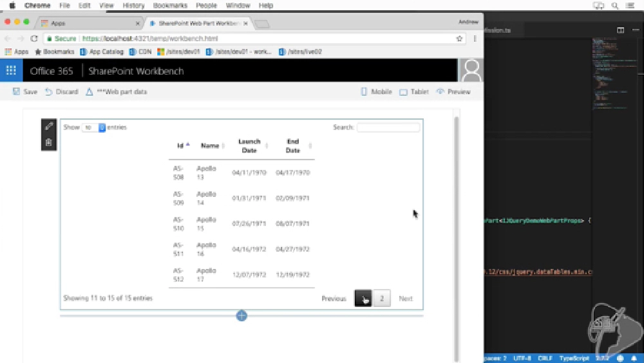This screenshot has height=363, width=644.
Task: Click the Search input field
Action: 388,127
